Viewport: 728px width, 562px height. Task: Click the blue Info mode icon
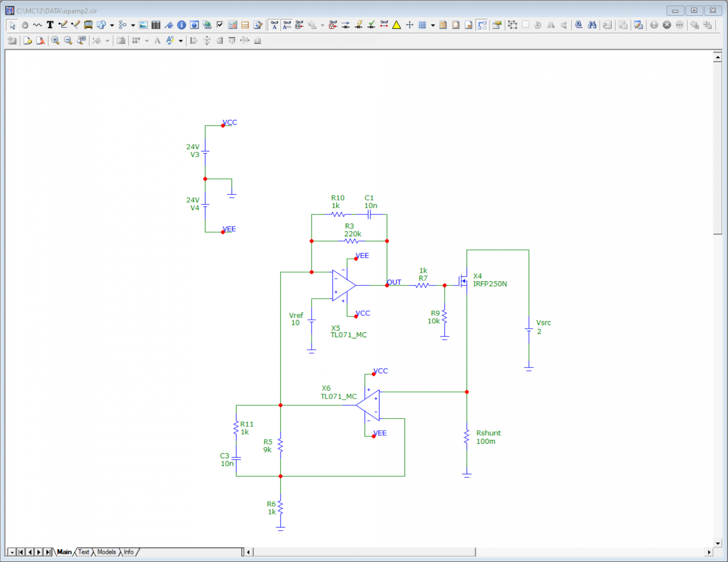tap(182, 25)
